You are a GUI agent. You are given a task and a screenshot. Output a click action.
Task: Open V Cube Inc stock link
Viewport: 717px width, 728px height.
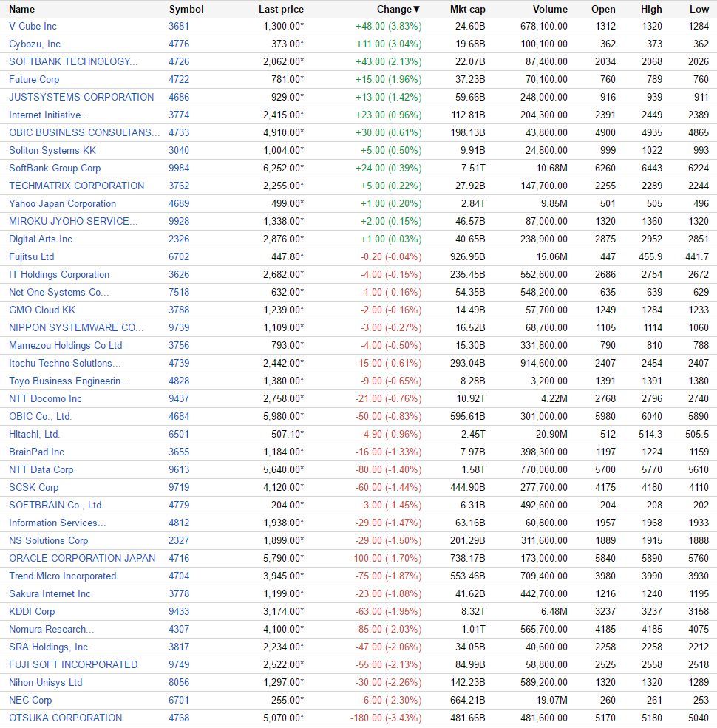click(x=33, y=27)
